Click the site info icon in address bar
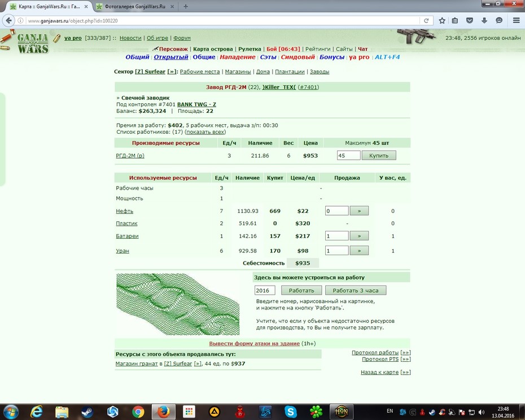Image resolution: width=525 pixels, height=420 pixels. pos(20,20)
